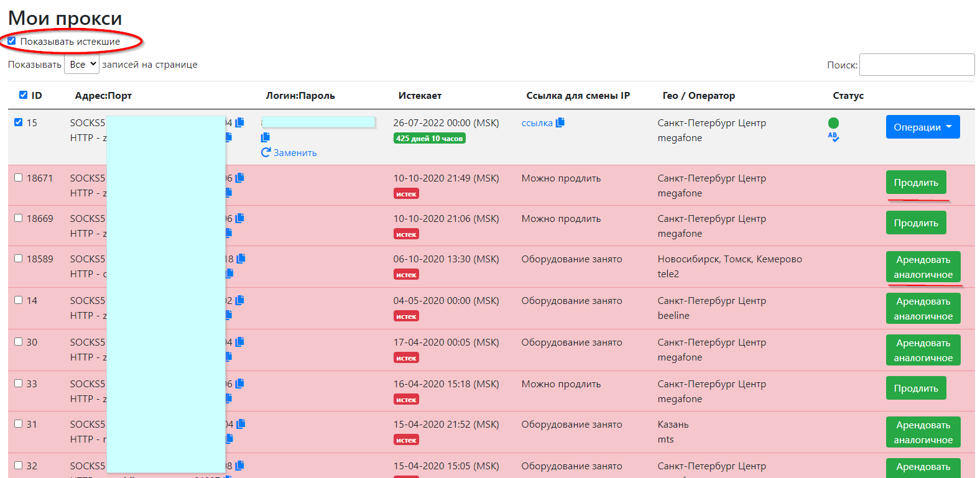Sort table by Статус column header

pos(848,96)
